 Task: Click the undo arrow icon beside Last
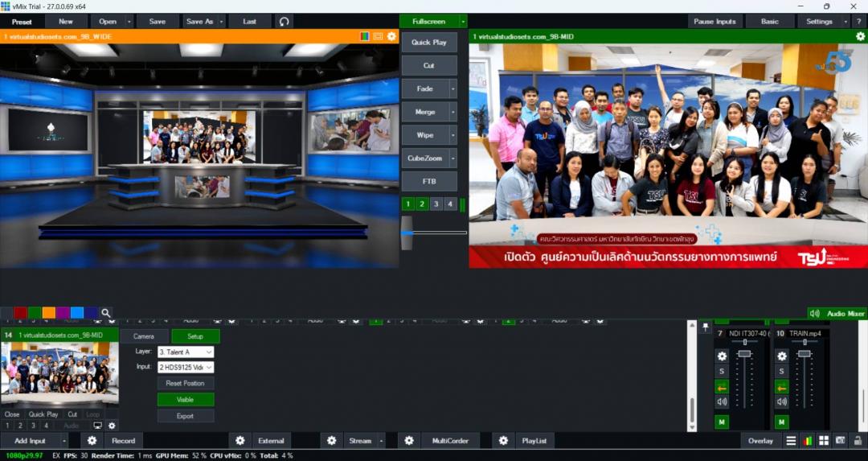285,22
